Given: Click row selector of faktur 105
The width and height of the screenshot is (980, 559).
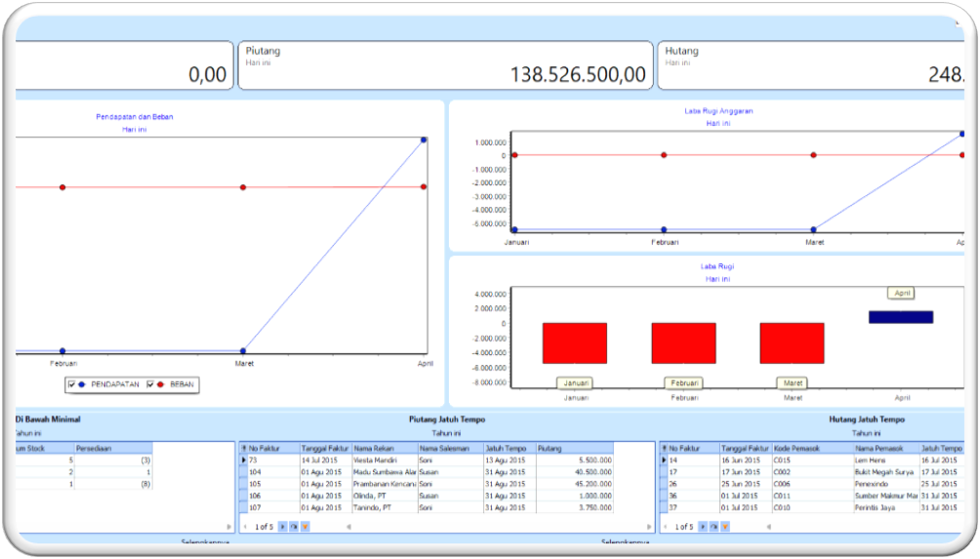Looking at the screenshot, I should [x=244, y=484].
